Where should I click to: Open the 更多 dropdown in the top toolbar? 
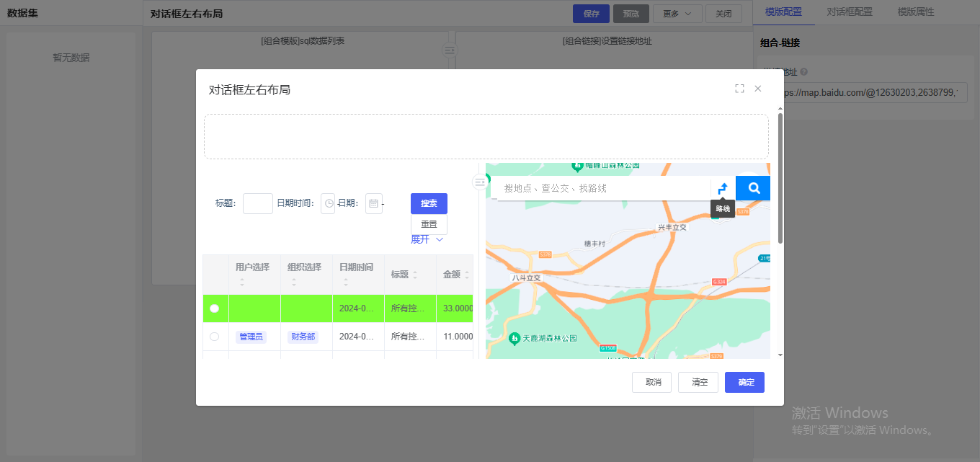tap(677, 14)
